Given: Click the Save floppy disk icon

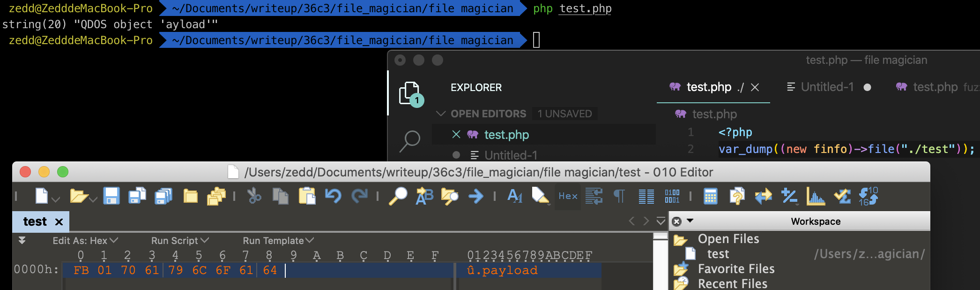Looking at the screenshot, I should point(111,196).
